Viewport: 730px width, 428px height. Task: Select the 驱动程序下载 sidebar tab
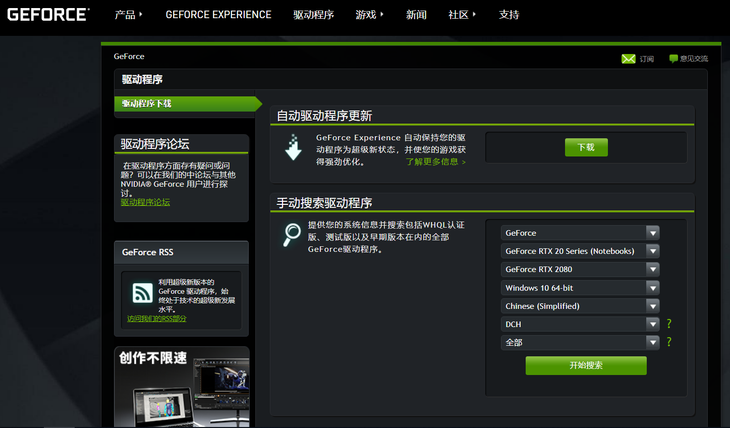tap(188, 103)
